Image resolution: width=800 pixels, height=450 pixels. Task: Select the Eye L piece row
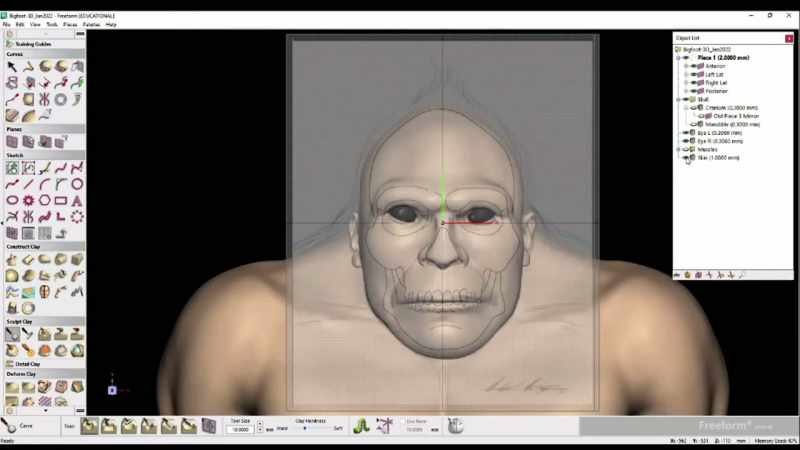719,133
